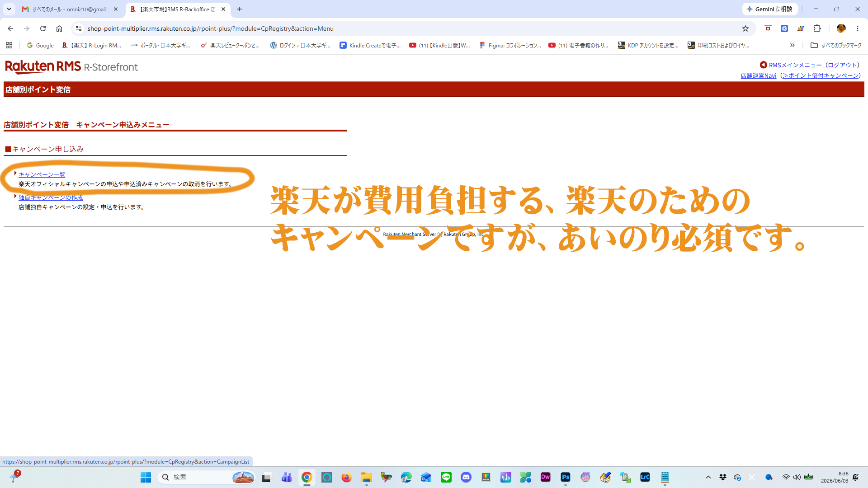Open the 【Kindle出版】W YouTube bookmark

coord(440,45)
